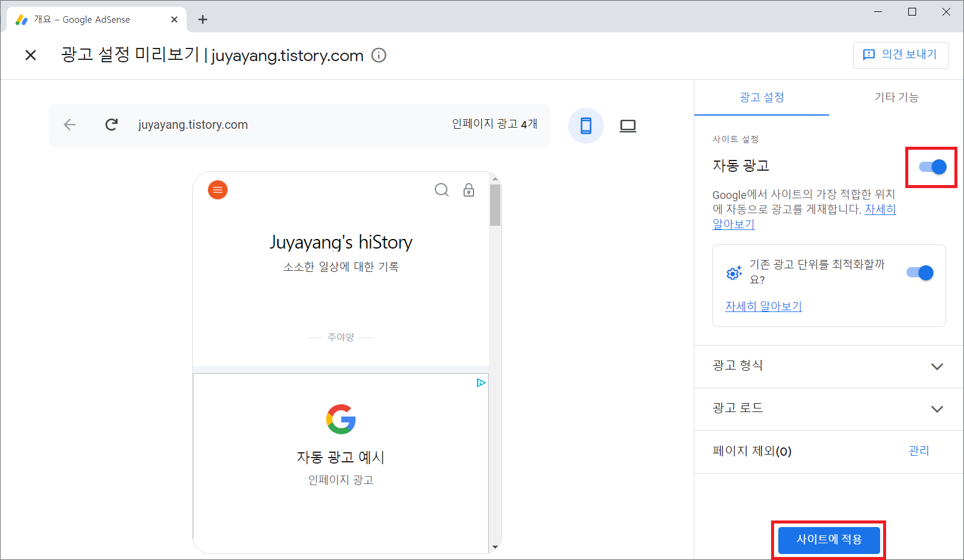Click the info icon next to juyayang.tistory.com title
964x560 pixels.
379,55
